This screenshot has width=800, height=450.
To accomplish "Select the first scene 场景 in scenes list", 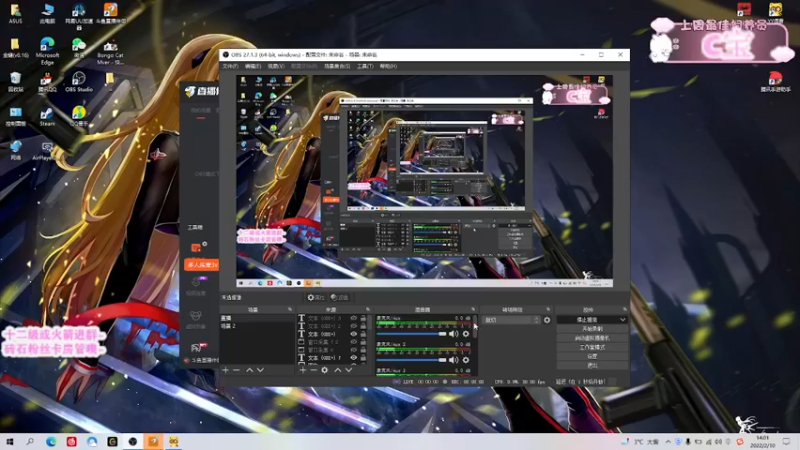I will tap(257, 318).
